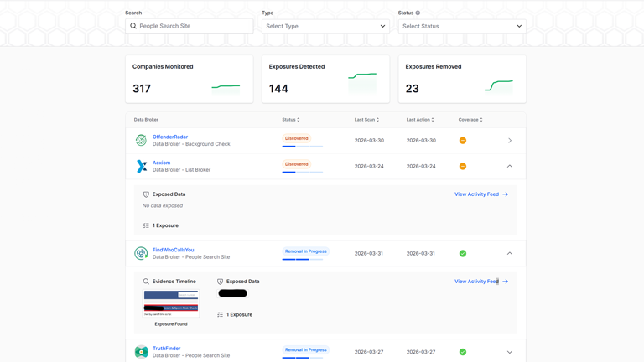This screenshot has width=644, height=362.
Task: Open the Exposure Found evidence thumbnail
Action: point(171,303)
